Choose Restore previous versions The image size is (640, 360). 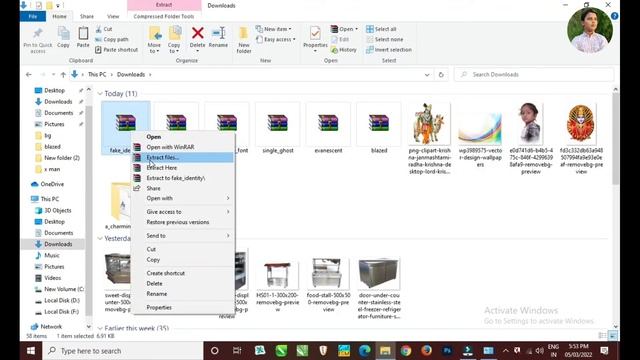click(183, 222)
